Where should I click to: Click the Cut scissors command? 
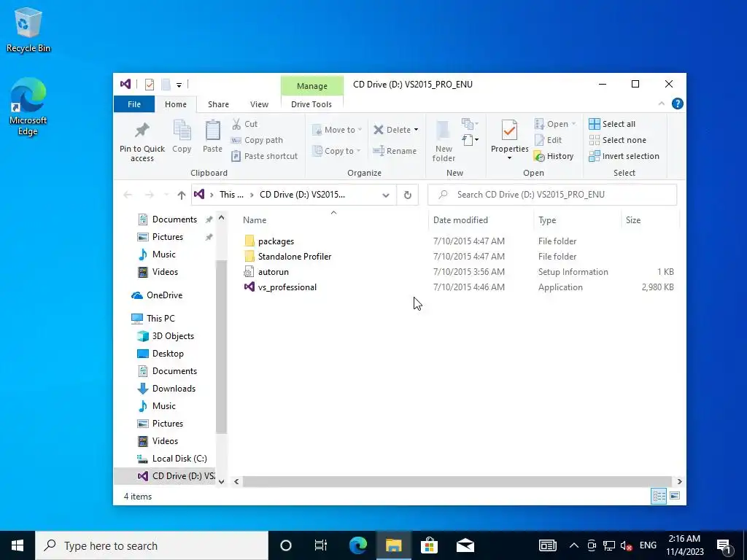[x=244, y=124]
